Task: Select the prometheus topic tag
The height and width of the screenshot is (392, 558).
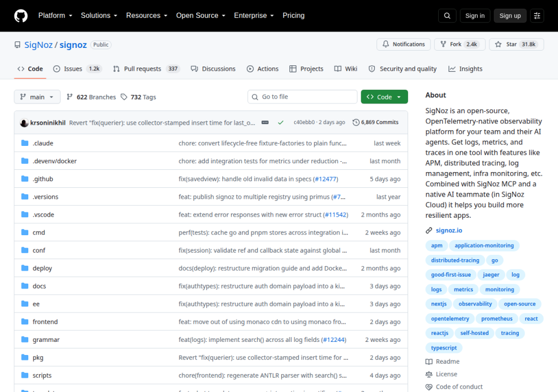Action: tap(497, 318)
